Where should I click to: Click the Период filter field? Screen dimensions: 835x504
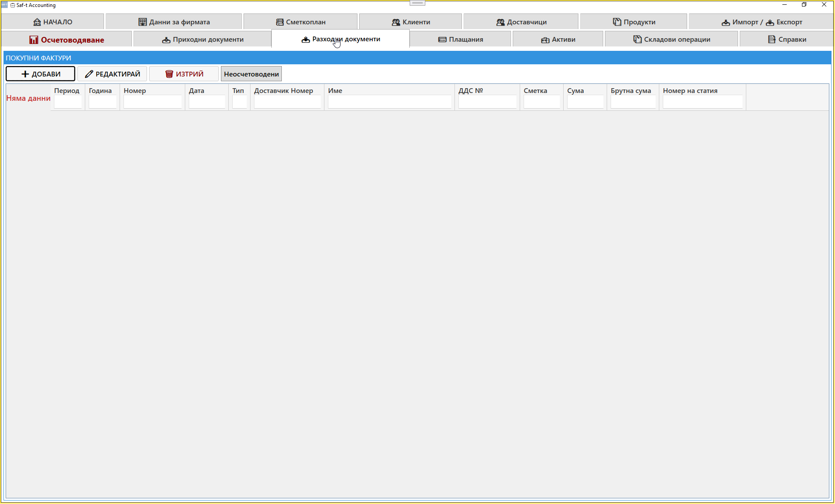pos(68,102)
